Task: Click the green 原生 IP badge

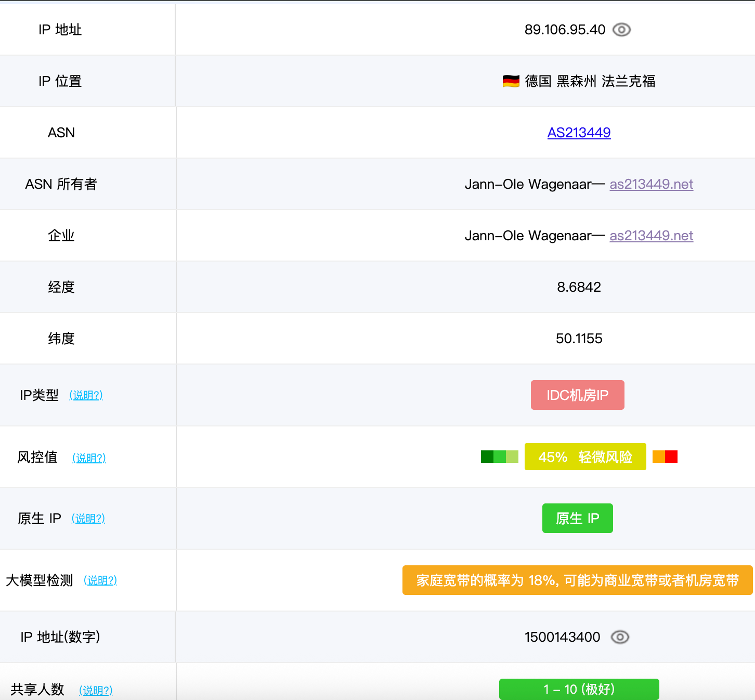Action: [x=577, y=518]
